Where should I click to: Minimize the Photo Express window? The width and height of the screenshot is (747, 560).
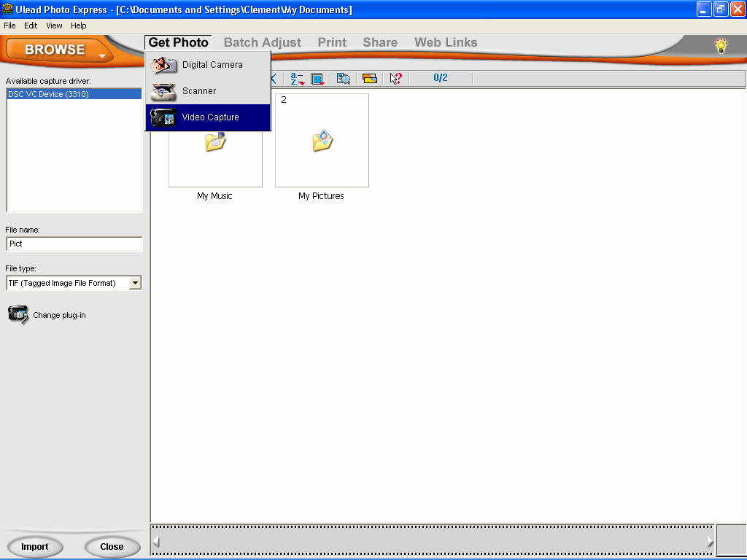[704, 9]
